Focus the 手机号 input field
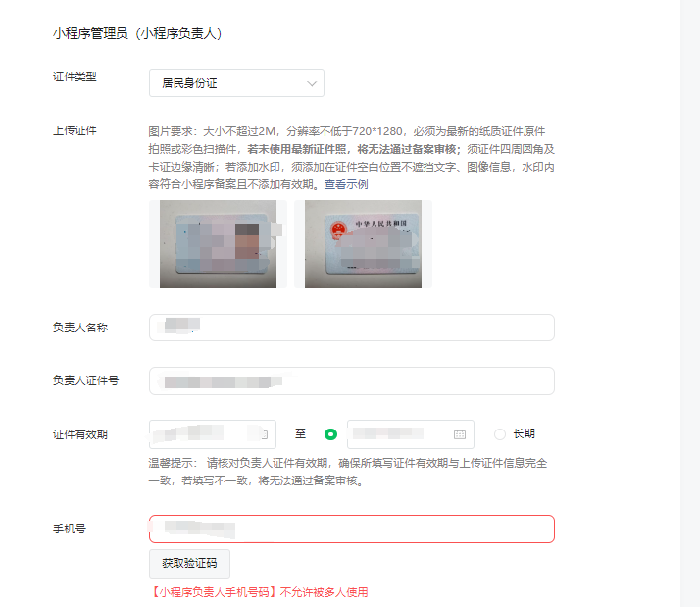 [352, 529]
